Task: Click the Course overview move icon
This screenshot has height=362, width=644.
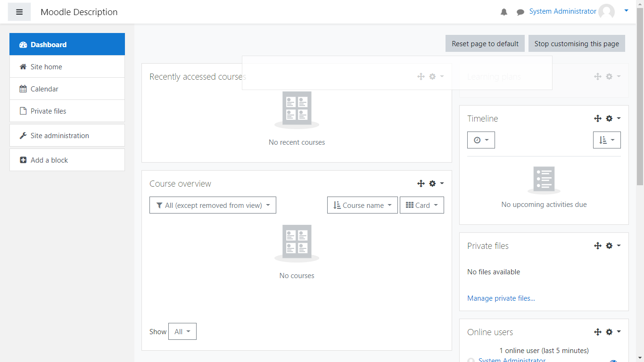Action: click(x=421, y=183)
